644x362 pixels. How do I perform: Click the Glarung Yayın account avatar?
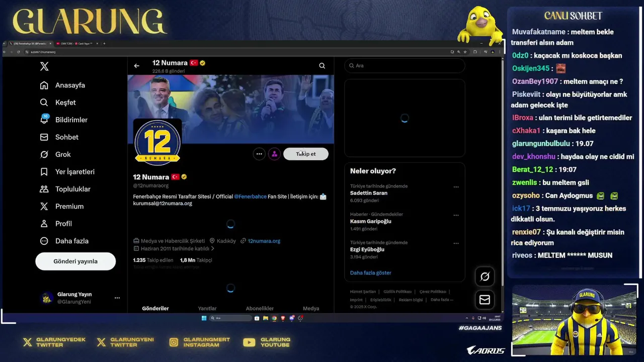[x=47, y=298]
